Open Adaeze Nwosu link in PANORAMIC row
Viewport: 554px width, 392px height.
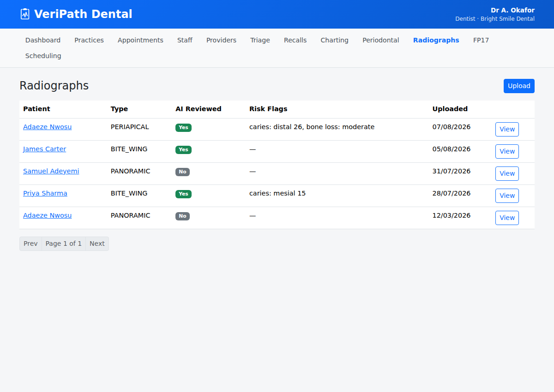(x=47, y=215)
